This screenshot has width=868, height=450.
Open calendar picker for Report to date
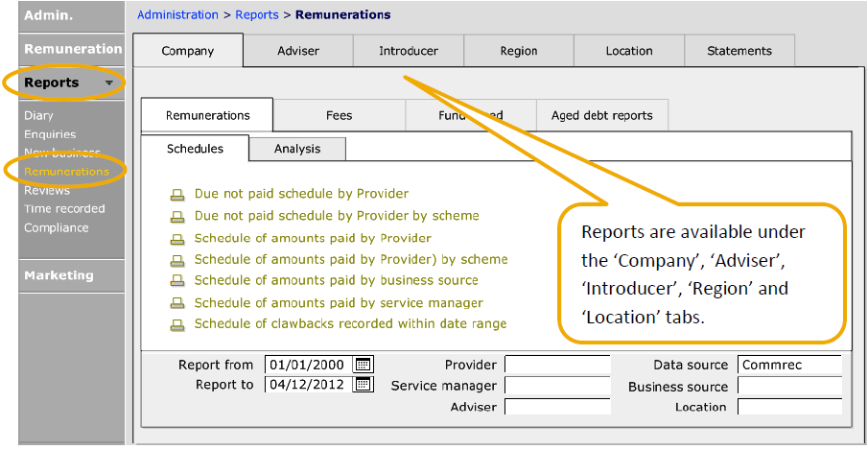point(363,384)
